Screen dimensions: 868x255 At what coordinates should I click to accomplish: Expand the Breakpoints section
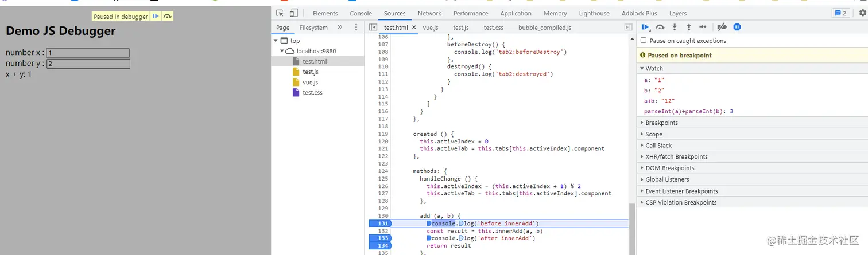pyautogui.click(x=752, y=123)
